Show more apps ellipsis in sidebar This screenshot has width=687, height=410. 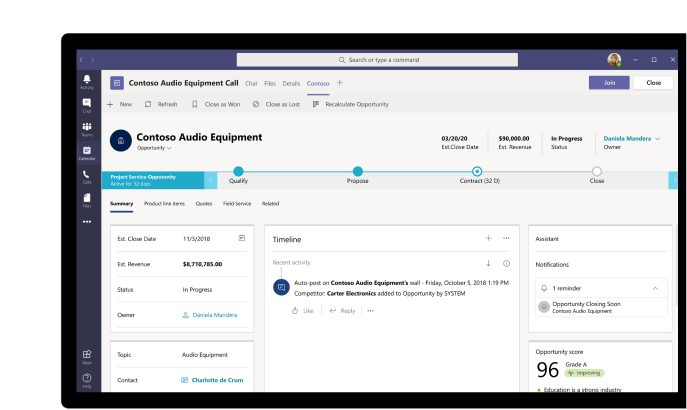coord(87,222)
